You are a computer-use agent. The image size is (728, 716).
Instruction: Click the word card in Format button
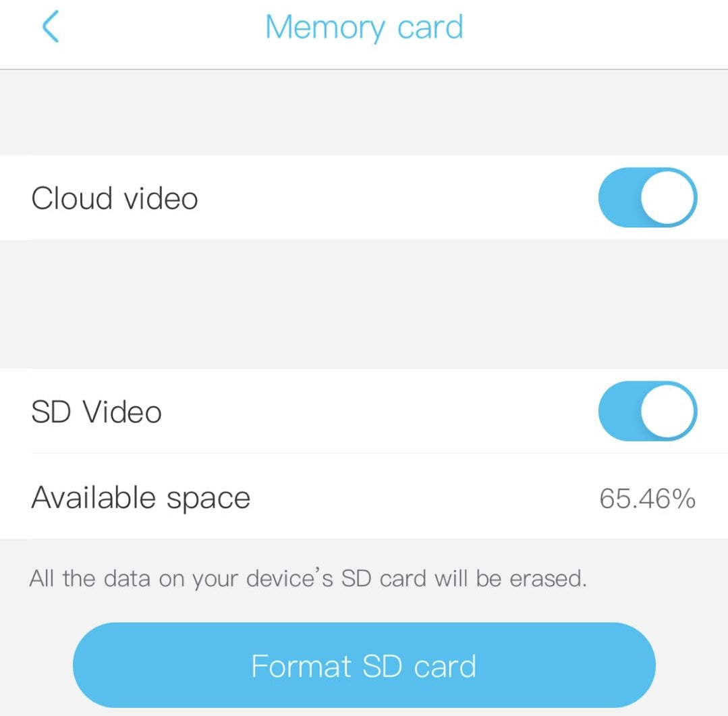pyautogui.click(x=445, y=666)
